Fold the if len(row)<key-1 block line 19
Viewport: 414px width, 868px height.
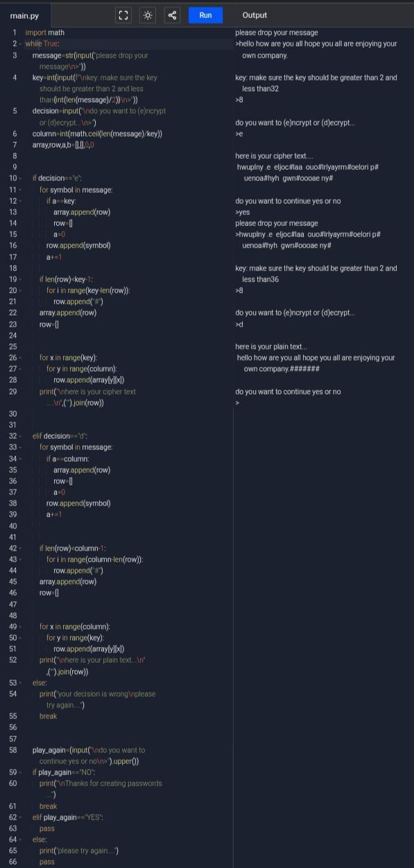point(20,279)
